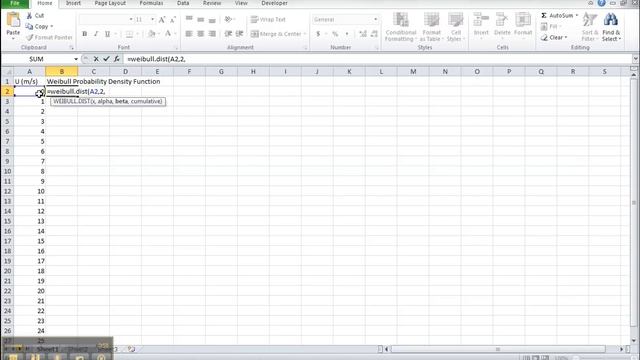Viewport: 640px width, 360px height.
Task: Open Conditional Formatting menu
Action: click(x=401, y=27)
